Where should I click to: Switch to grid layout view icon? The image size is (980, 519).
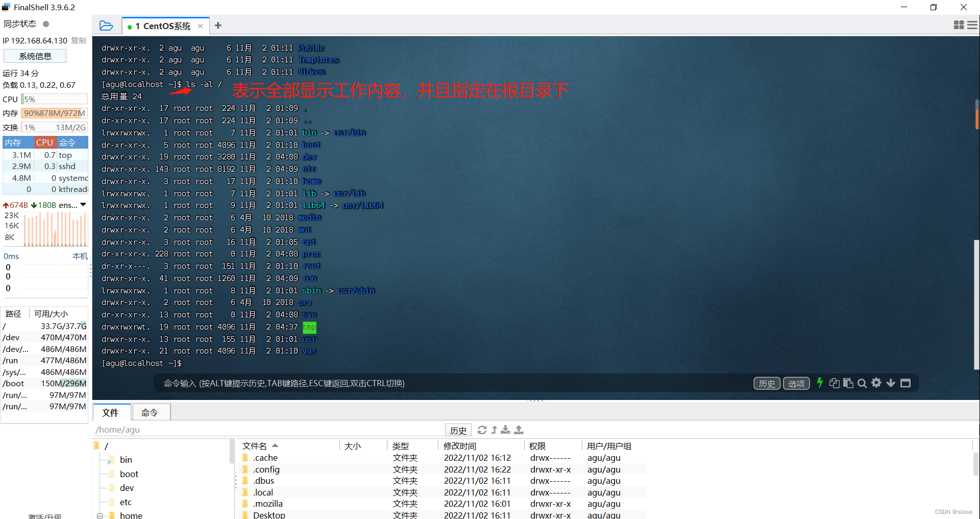(x=959, y=25)
